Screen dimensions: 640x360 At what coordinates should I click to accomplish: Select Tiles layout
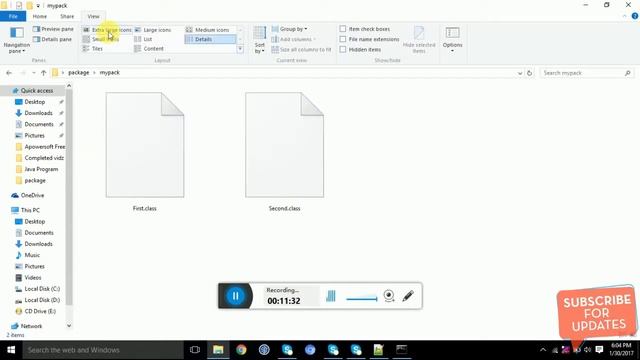pos(93,49)
